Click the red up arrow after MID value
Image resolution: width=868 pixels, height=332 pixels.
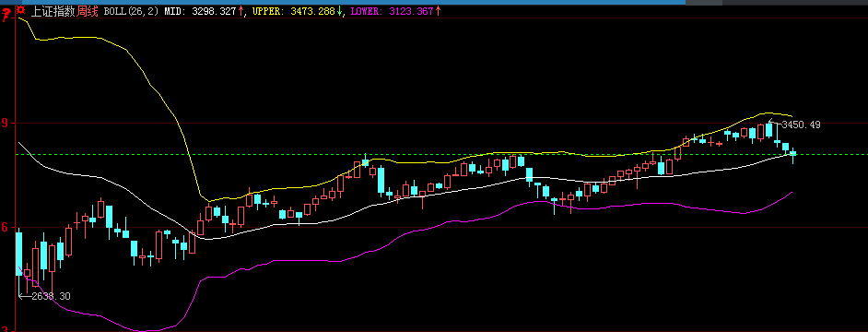pos(240,11)
